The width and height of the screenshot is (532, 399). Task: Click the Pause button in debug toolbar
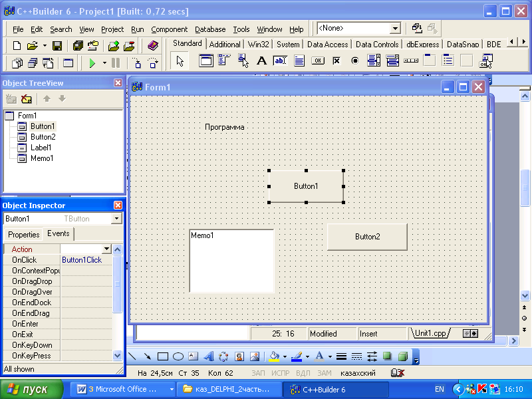[116, 63]
